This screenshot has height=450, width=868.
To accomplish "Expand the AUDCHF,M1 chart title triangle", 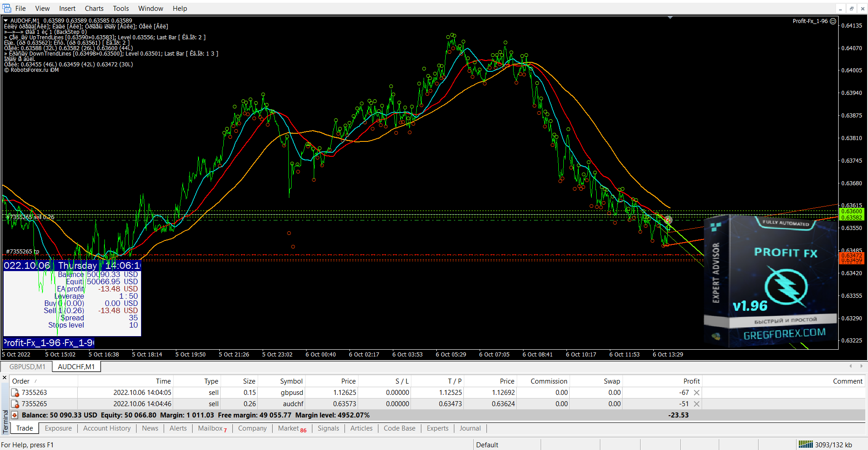I will point(6,21).
